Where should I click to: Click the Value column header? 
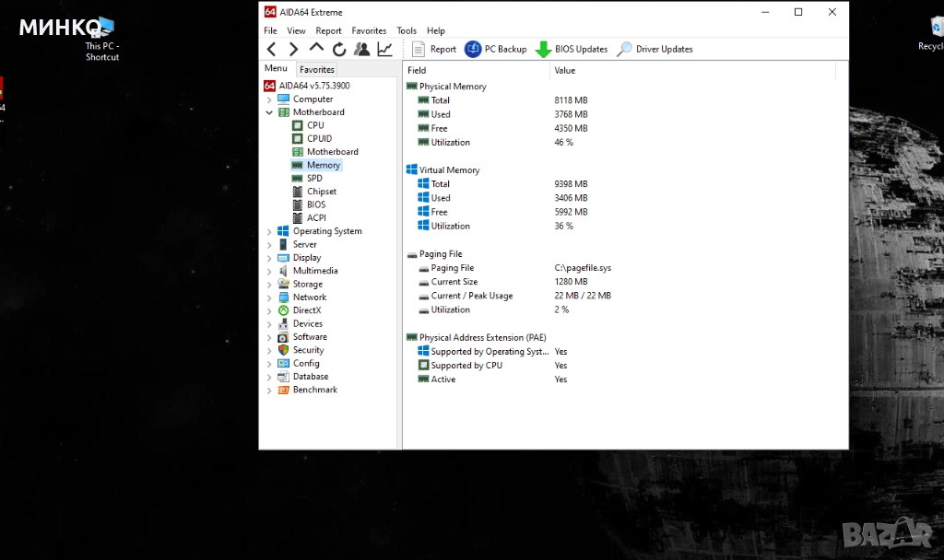(x=565, y=70)
